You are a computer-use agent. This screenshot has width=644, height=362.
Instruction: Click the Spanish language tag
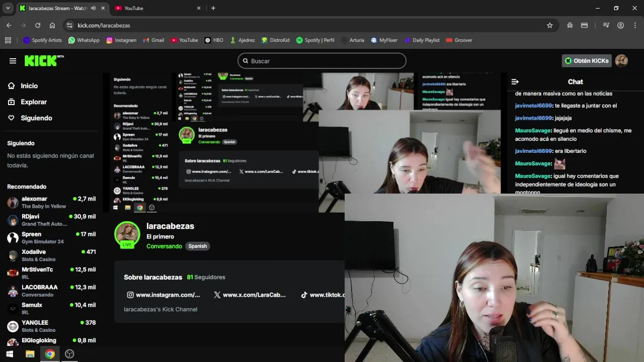(198, 246)
